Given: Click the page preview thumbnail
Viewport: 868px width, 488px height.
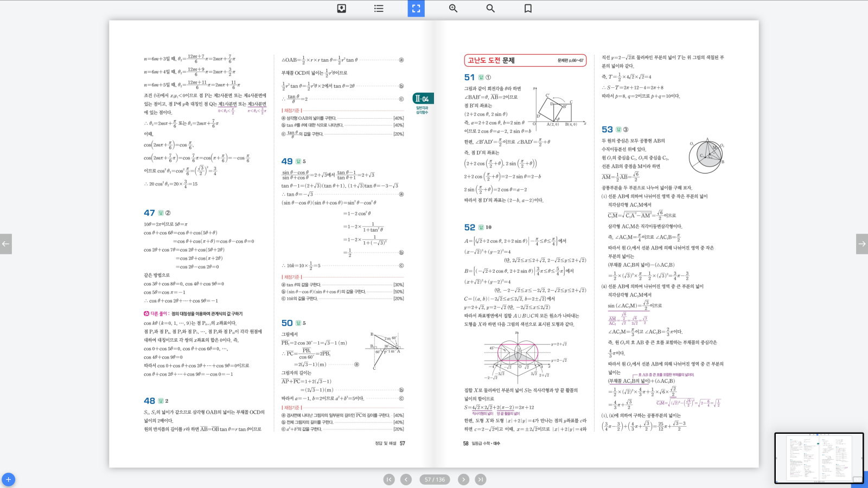Looking at the screenshot, I should [818, 458].
